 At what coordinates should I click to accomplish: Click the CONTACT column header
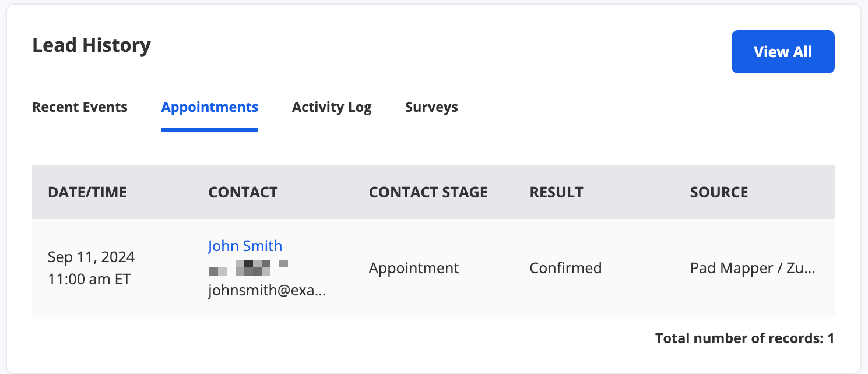(x=243, y=192)
